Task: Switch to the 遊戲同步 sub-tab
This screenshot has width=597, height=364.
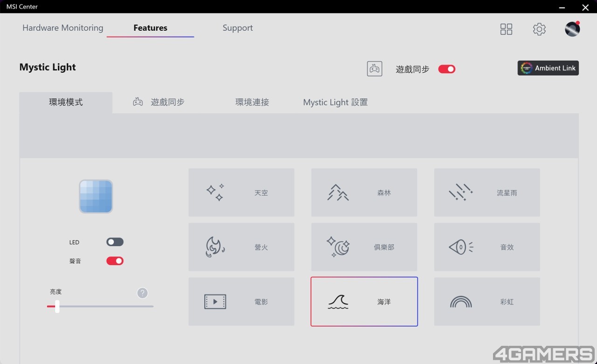Action: point(167,102)
